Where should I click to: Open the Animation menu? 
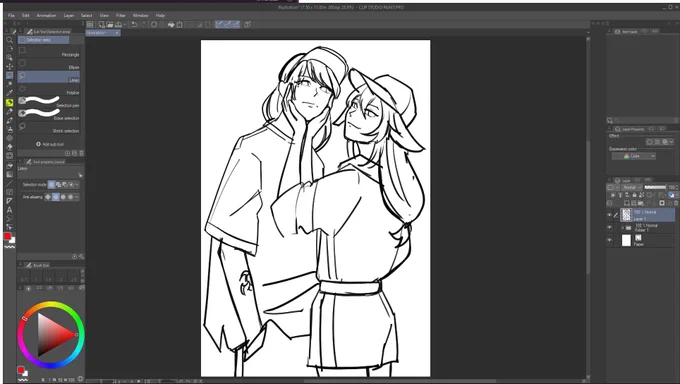[46, 16]
